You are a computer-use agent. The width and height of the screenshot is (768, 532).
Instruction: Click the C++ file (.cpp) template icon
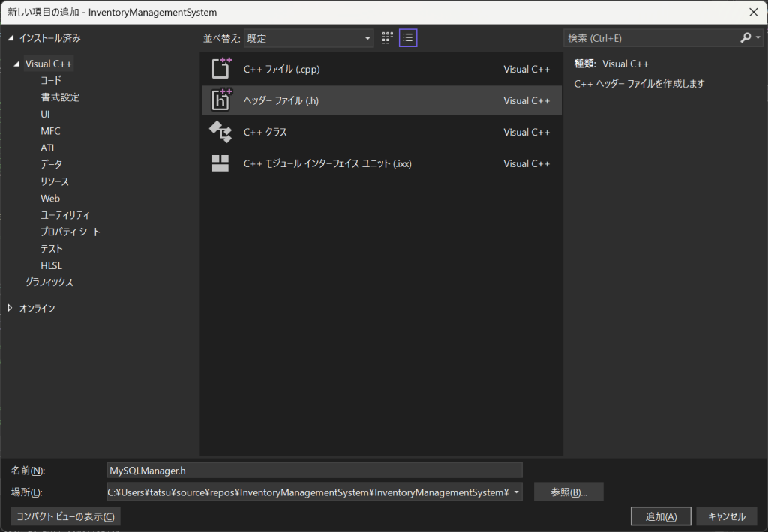click(220, 69)
